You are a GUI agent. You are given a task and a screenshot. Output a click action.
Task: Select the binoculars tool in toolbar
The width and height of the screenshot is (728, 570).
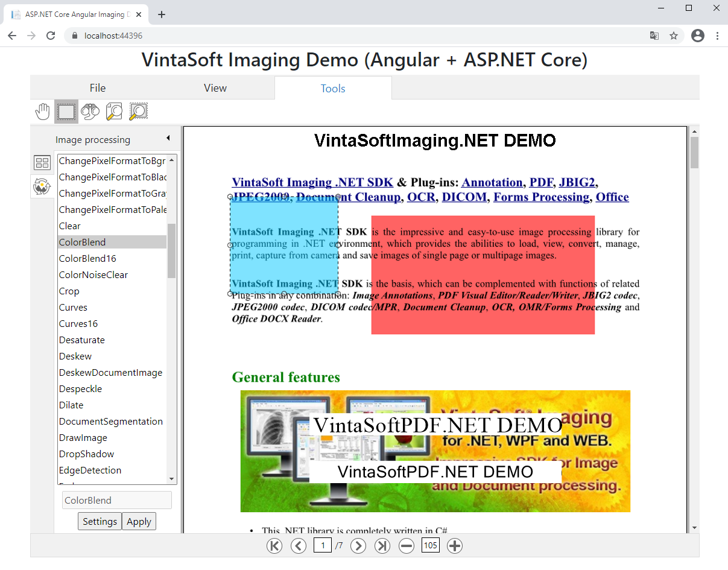(90, 112)
